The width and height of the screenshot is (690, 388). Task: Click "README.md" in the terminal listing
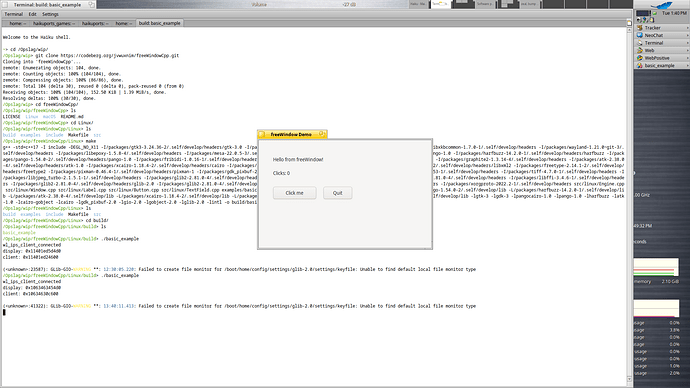72,117
